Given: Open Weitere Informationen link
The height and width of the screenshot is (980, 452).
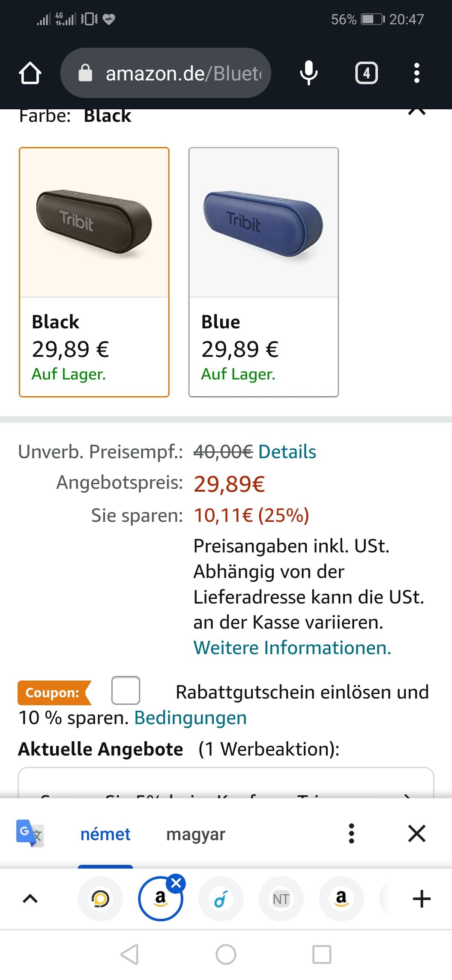Looking at the screenshot, I should point(292,647).
